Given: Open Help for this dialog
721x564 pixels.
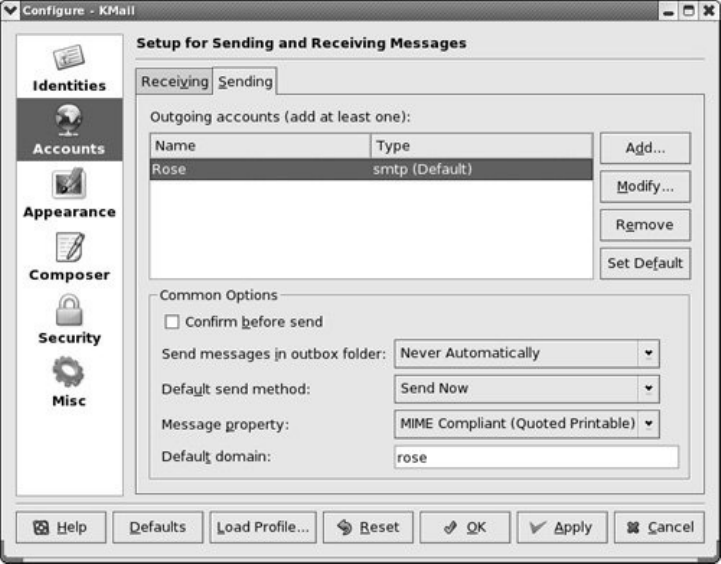Looking at the screenshot, I should pyautogui.click(x=61, y=527).
